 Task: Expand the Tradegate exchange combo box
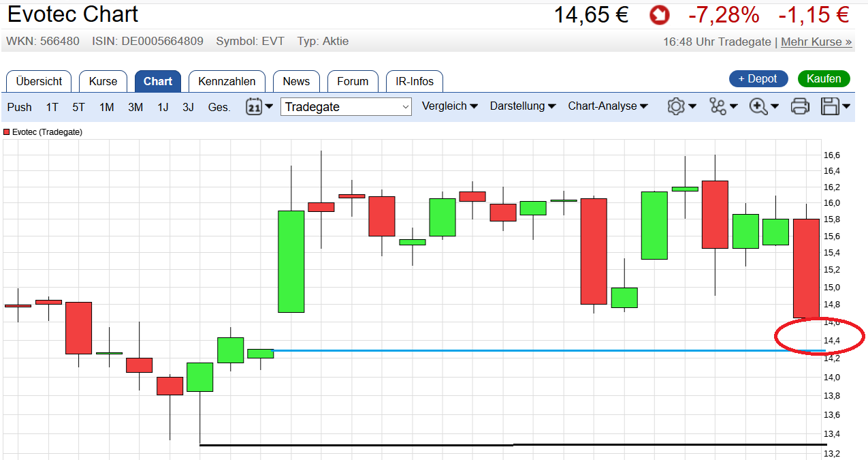point(346,107)
